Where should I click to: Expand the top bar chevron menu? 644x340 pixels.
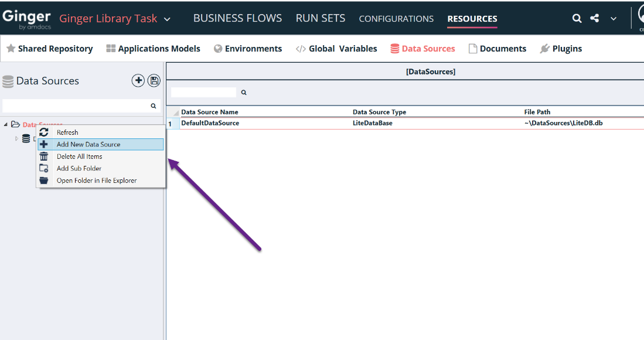(x=613, y=19)
